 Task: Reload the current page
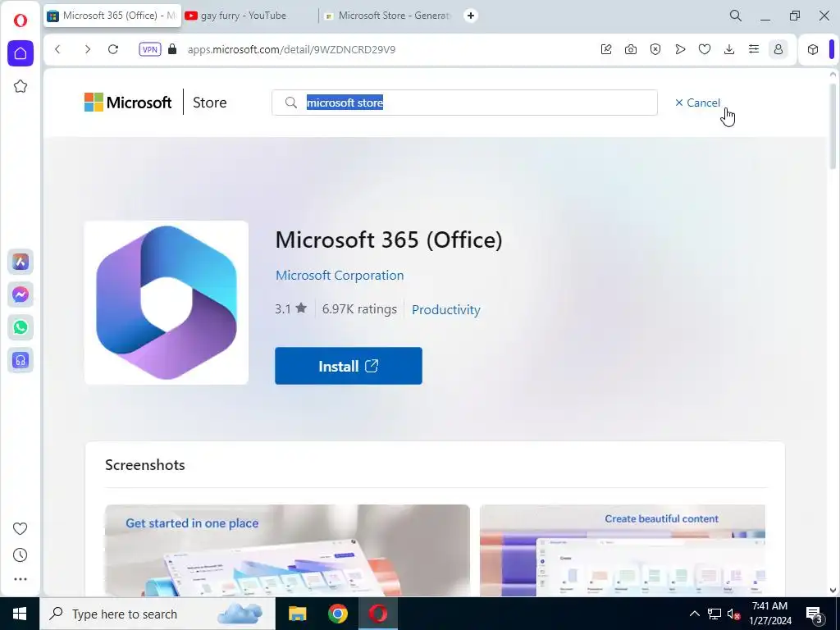[113, 49]
